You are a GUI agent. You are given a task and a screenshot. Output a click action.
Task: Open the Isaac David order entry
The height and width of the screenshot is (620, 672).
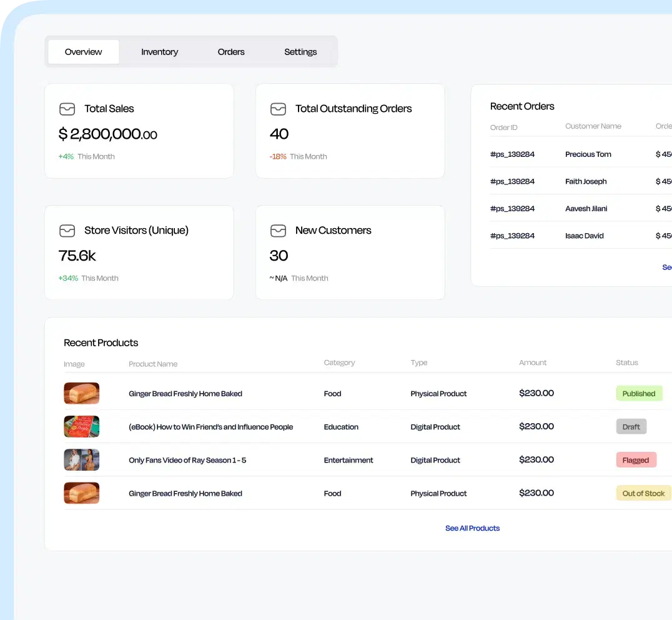tap(584, 236)
